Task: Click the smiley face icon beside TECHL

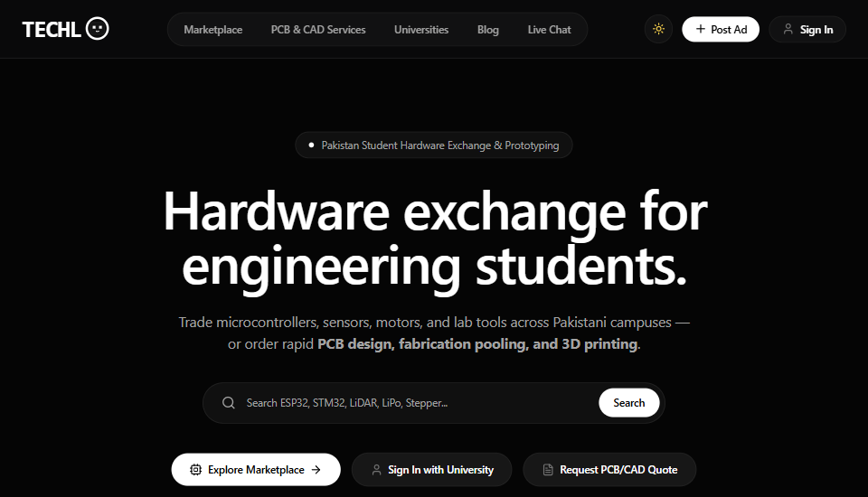Action: click(98, 28)
